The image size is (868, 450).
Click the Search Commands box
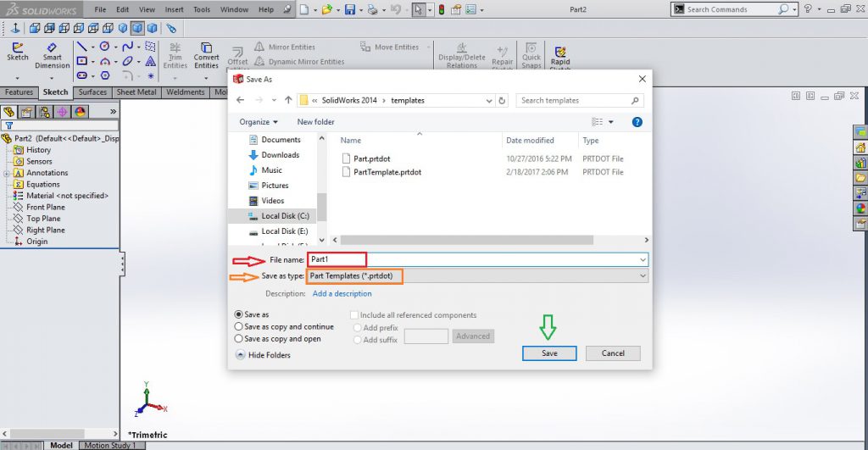(734, 9)
